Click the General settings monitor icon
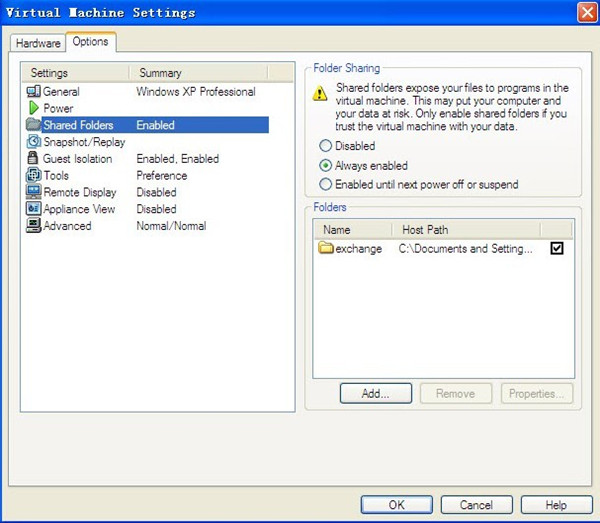Image resolution: width=600 pixels, height=523 pixels. [34, 92]
